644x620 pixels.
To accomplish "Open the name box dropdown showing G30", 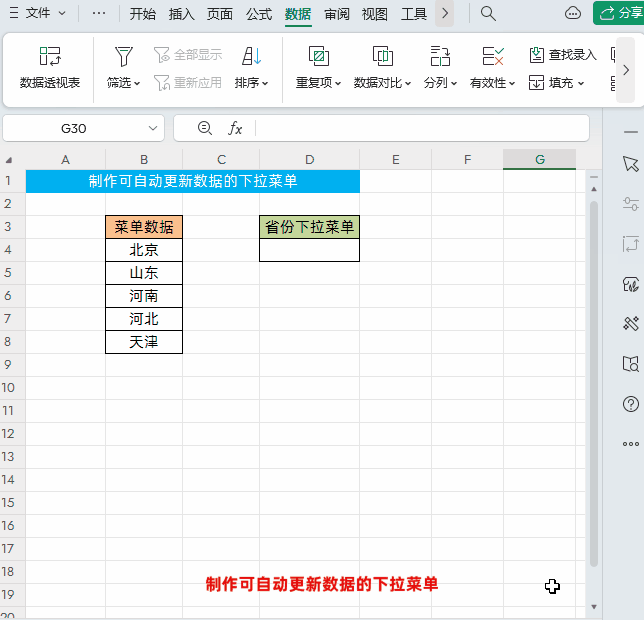I will point(153,129).
